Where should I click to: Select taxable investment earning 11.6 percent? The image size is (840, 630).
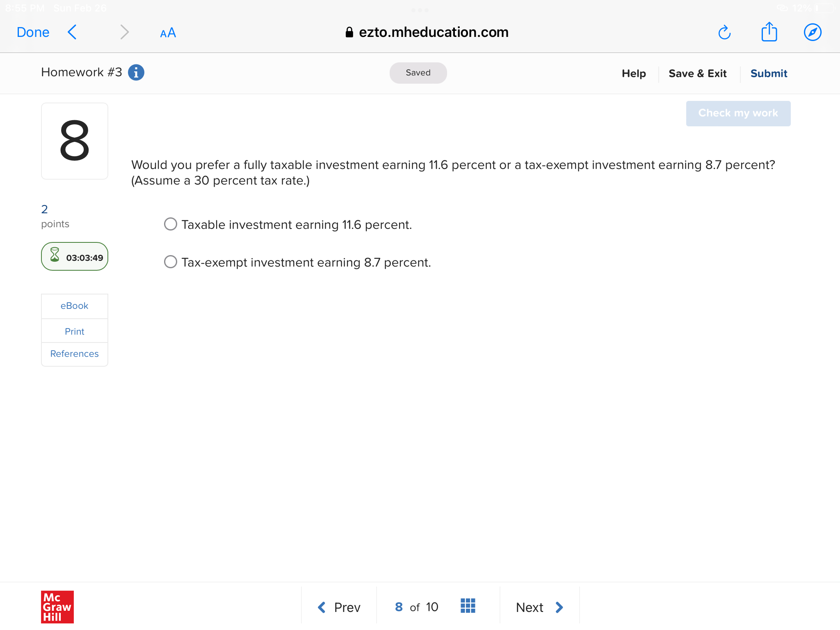click(x=170, y=224)
